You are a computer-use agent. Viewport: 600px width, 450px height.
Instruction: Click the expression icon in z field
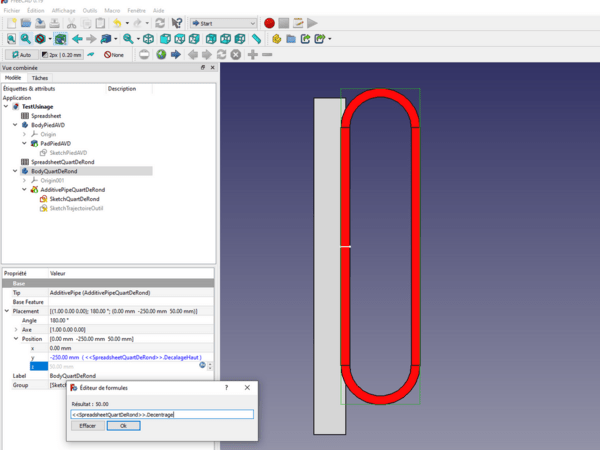(x=203, y=366)
